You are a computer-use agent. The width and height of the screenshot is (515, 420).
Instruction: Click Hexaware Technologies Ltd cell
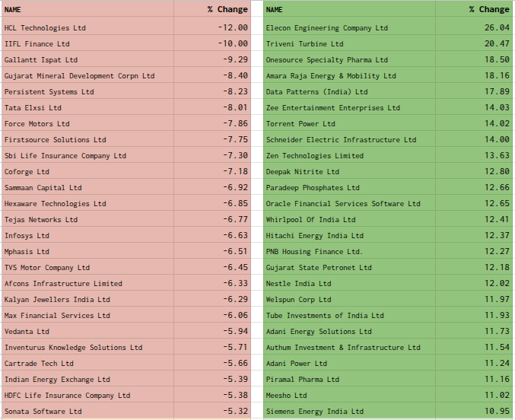tap(87, 204)
